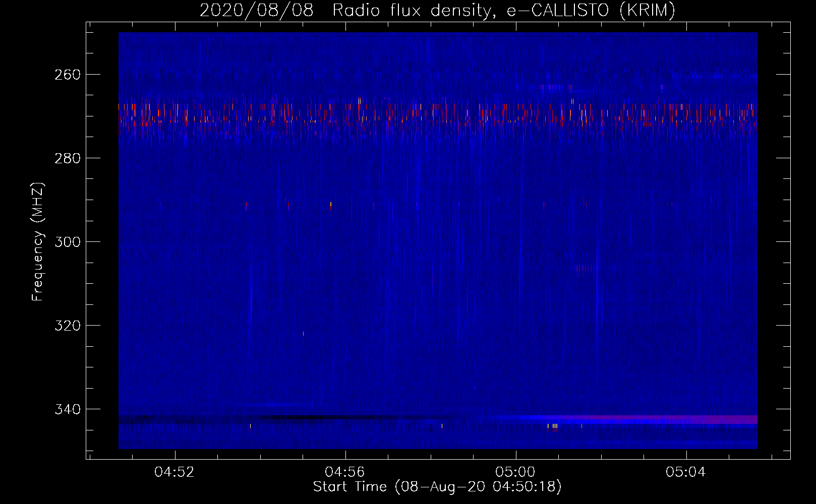
Task: Click the plot title 'Radio flux density, e-CALLISTO (KRIM)'
Action: click(504, 10)
